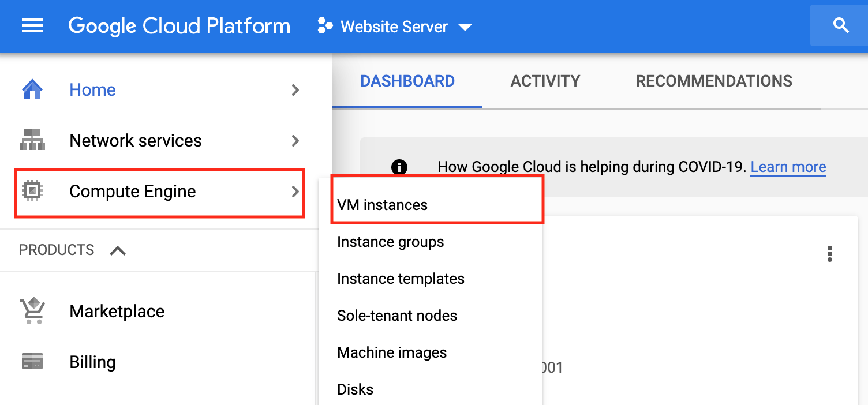868x405 pixels.
Task: Click the PRODUCTS section label
Action: point(57,250)
